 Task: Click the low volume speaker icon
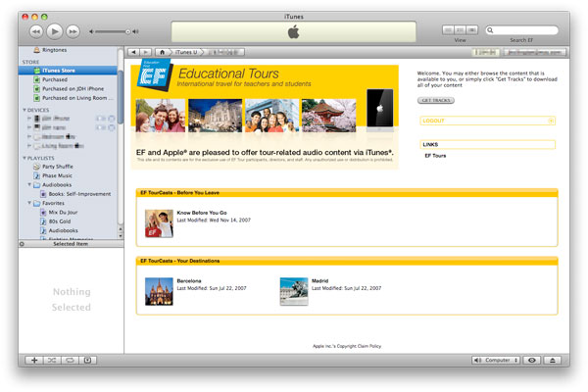click(91, 32)
